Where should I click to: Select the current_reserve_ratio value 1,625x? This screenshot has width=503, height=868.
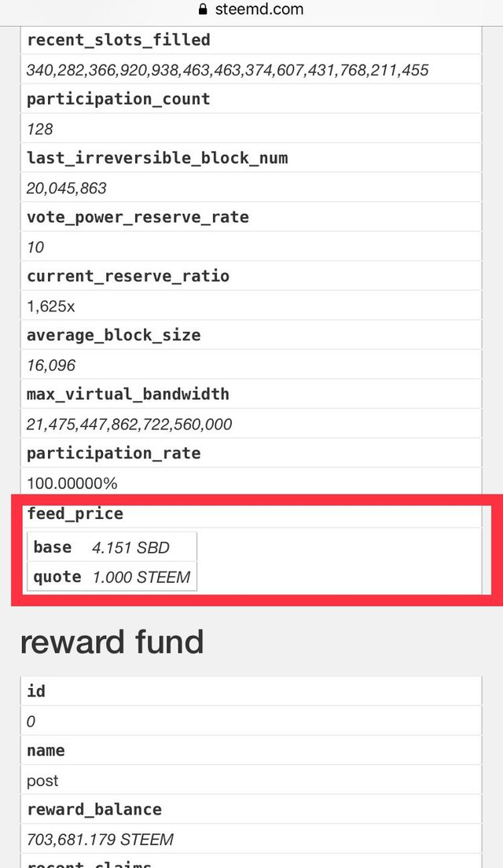(50, 306)
